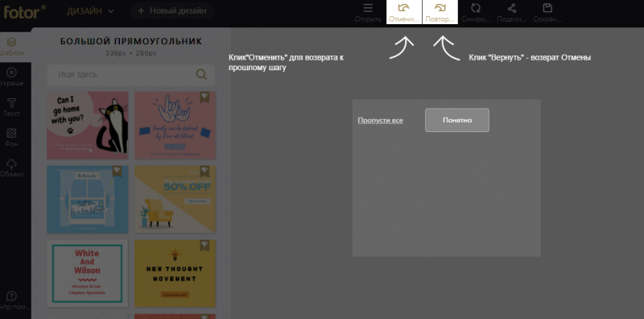Viewport: 644px width, 319px height.
Task: Open the Облако cloud sidebar tab
Action: [12, 168]
